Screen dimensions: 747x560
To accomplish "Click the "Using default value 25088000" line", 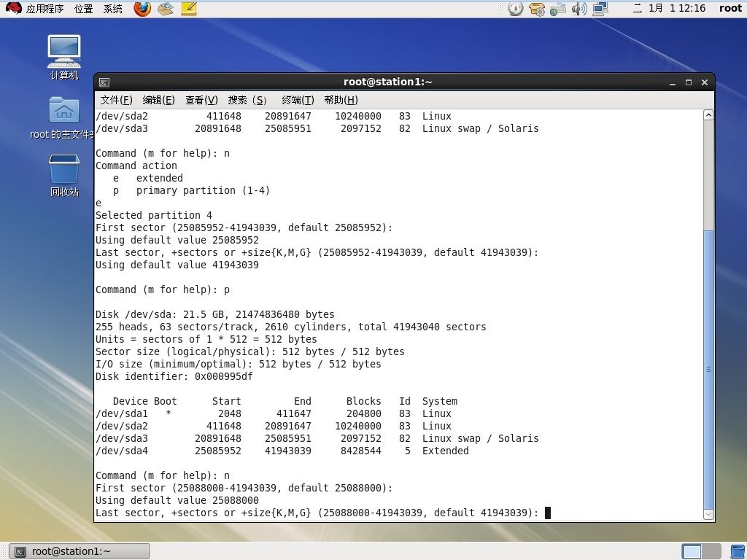I will click(x=177, y=500).
